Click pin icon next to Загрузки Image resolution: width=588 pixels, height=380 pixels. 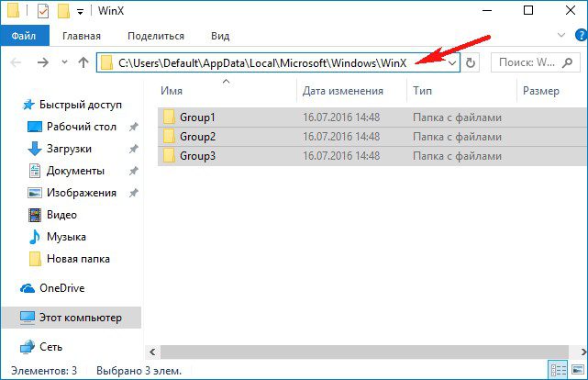134,150
